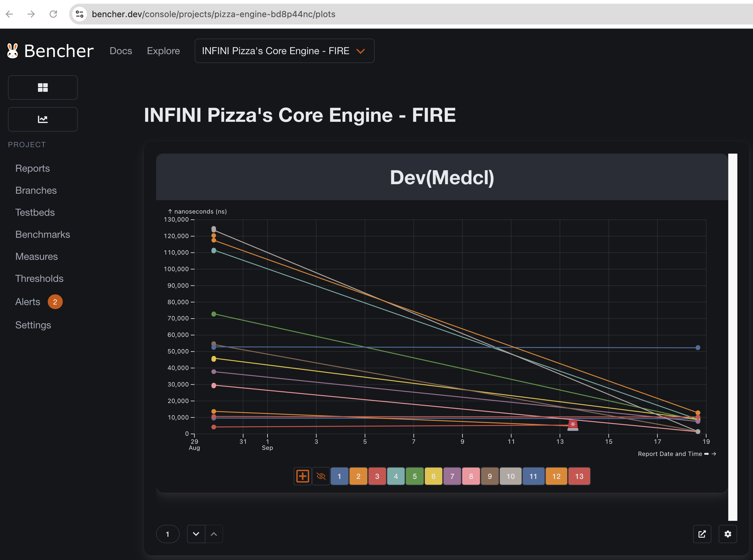Click the Dev(Medcl) plot title

click(x=442, y=177)
